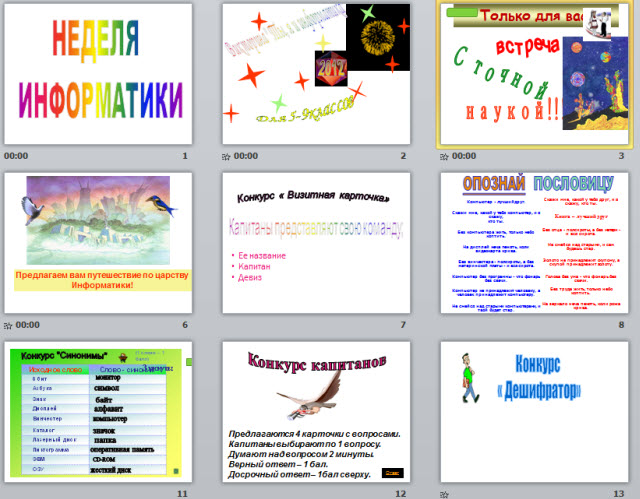Select slide 2 with the 2012 fireworks
This screenshot has width=640, height=499.
click(x=316, y=74)
